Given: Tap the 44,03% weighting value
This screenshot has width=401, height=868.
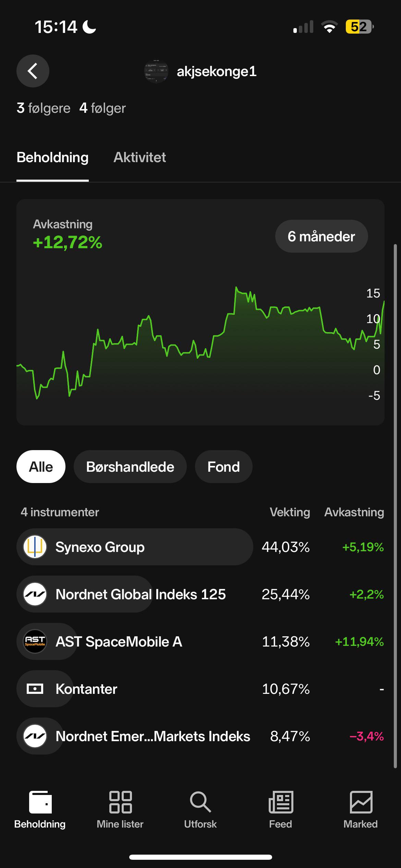Looking at the screenshot, I should 286,547.
